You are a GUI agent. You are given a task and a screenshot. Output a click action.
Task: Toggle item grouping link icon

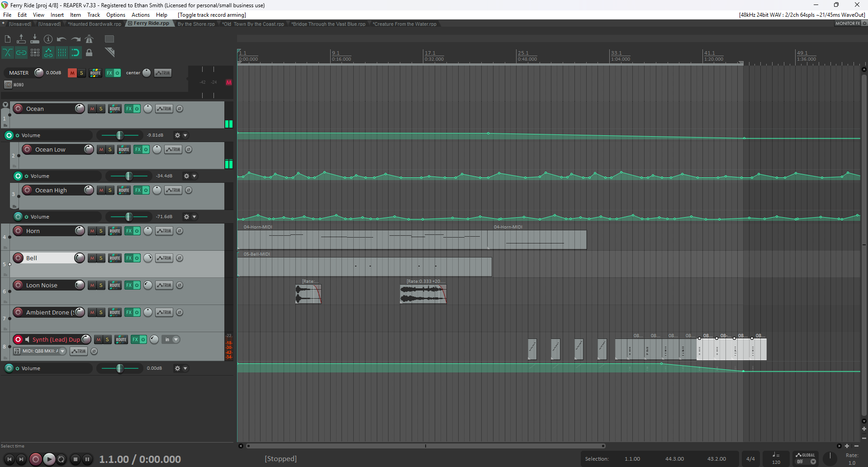(21, 53)
